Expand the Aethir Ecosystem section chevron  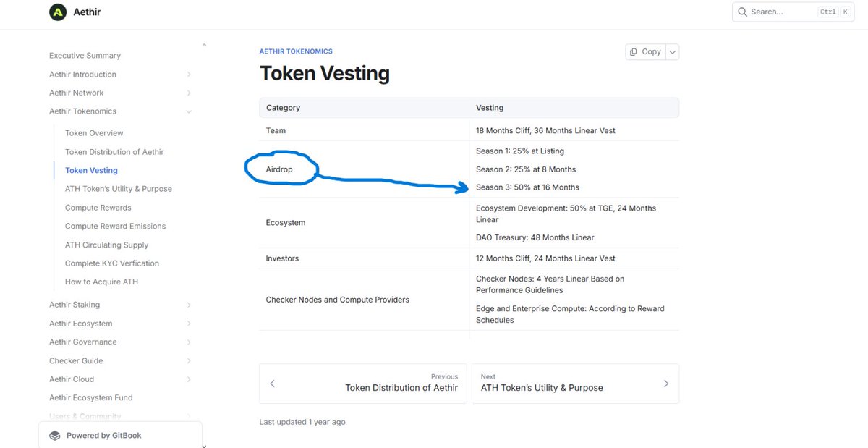[x=189, y=324]
